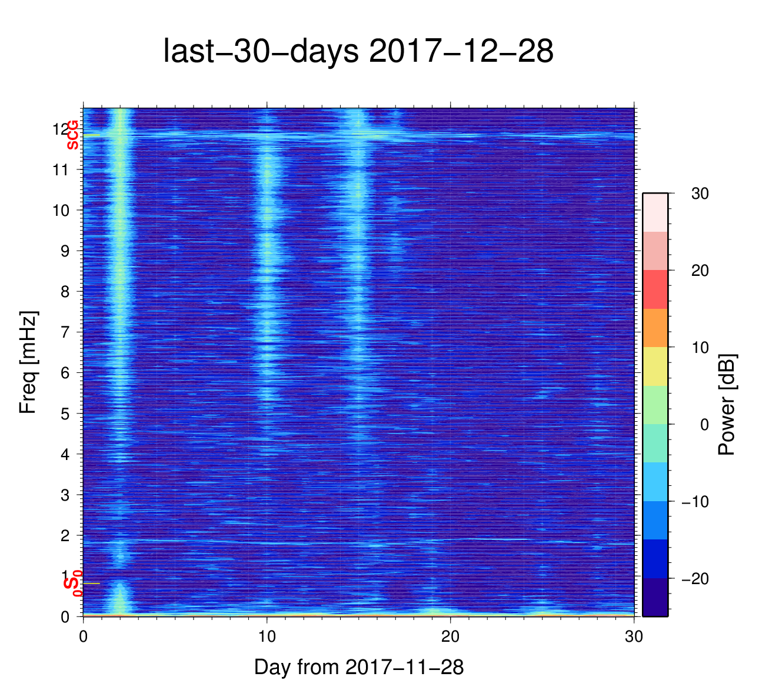Screen dimensions: 759x700
Task: Click the palest pink colorbar segment at top
Action: 655,212
